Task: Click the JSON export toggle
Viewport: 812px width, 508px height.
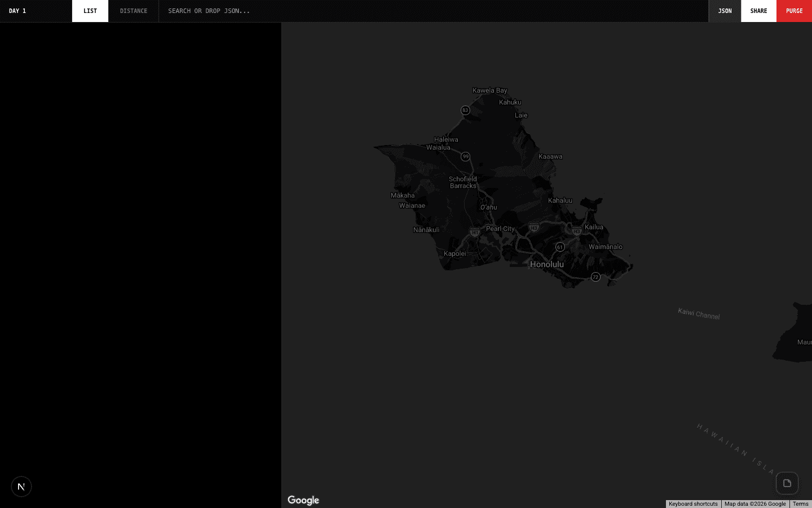Action: pyautogui.click(x=725, y=11)
